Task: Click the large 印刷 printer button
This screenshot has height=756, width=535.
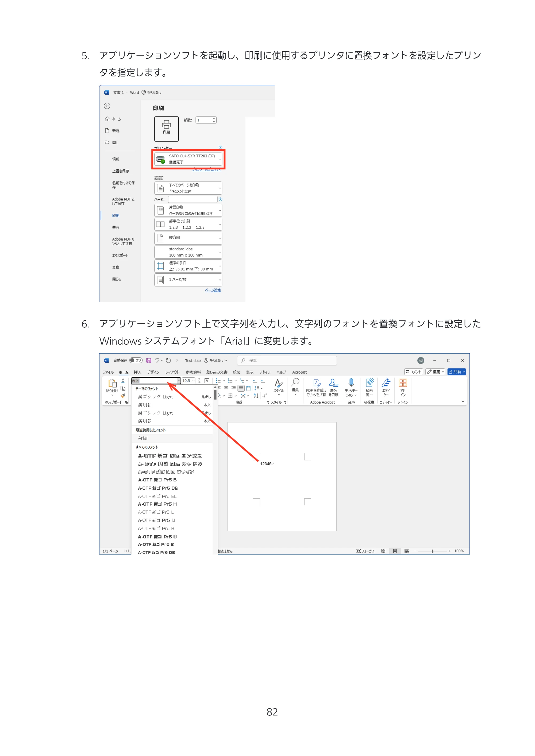Action: (x=166, y=129)
